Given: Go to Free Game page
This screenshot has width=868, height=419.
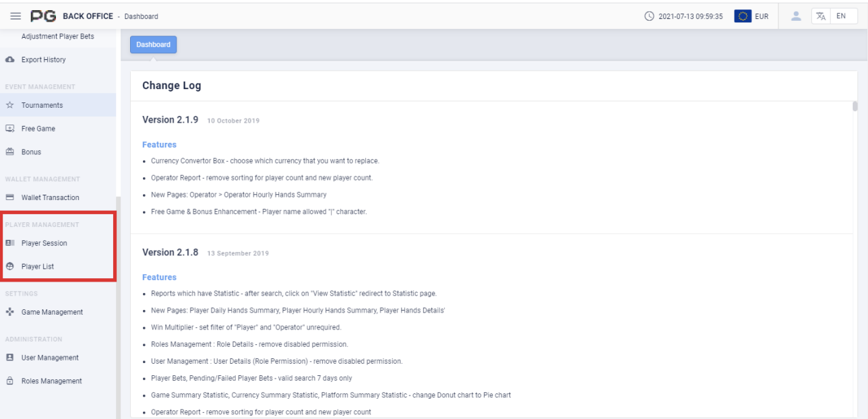Looking at the screenshot, I should click(38, 129).
